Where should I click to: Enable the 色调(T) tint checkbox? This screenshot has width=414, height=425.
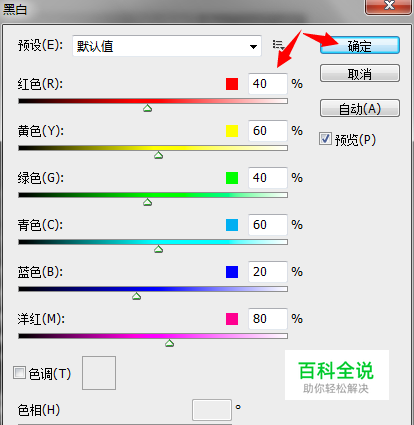coord(19,373)
